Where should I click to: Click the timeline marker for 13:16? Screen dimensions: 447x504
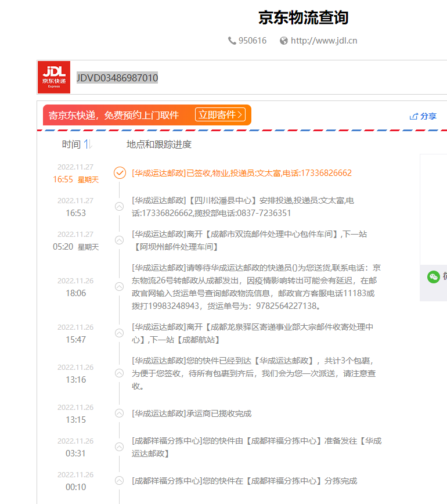tap(119, 373)
